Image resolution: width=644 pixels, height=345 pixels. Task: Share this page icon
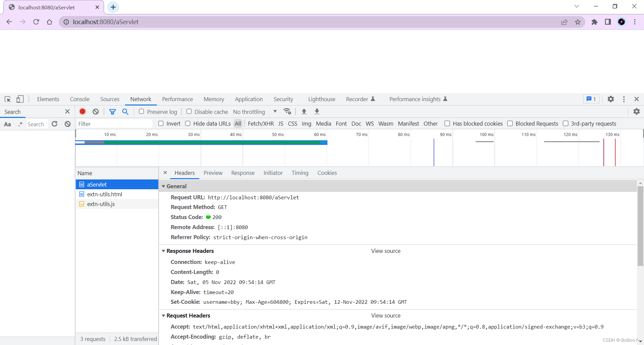click(x=564, y=22)
